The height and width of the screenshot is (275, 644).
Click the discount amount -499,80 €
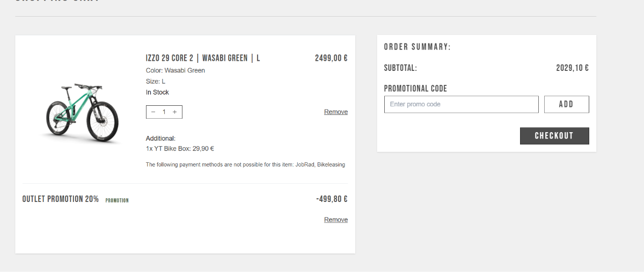pos(332,199)
